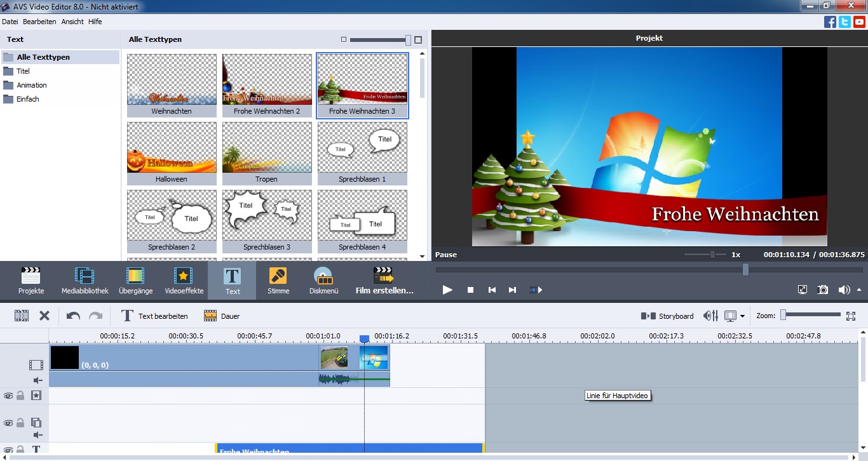Stop the preview playback
The image size is (868, 461).
[x=471, y=290]
